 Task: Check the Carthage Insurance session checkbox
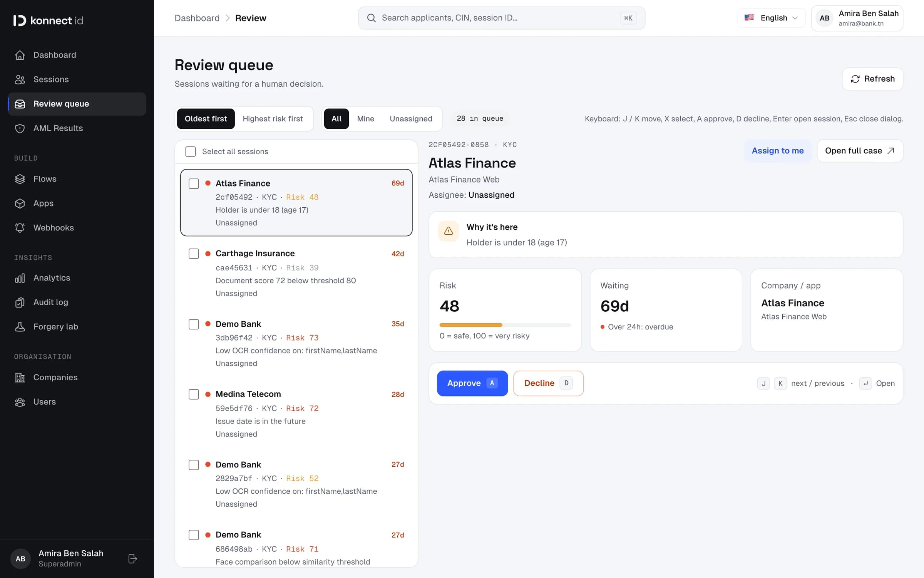click(194, 254)
